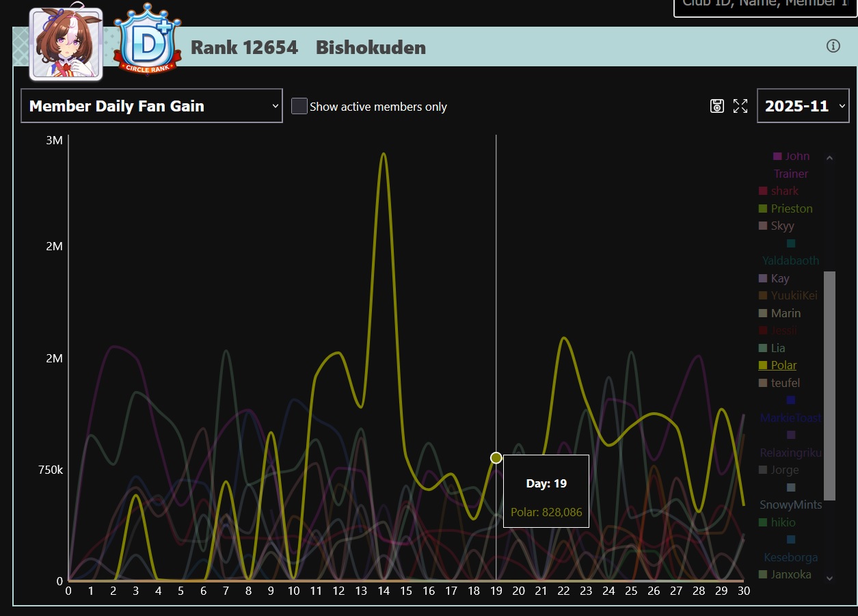
Task: Toggle SnowyMints series in legend
Action: coord(791,496)
